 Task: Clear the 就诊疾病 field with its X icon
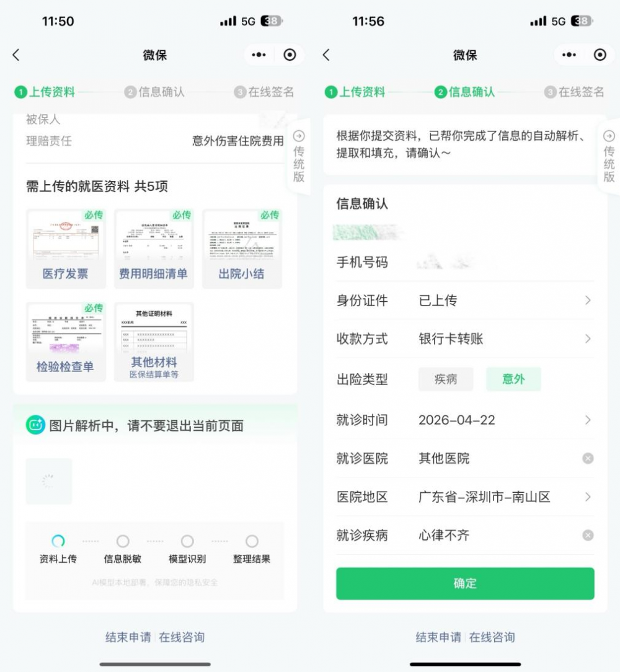point(588,535)
